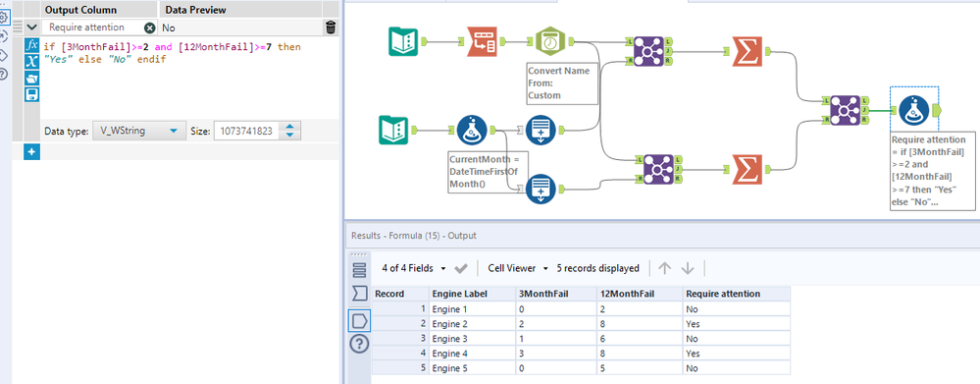
Task: Increase the Size value with up arrow
Action: click(x=290, y=127)
